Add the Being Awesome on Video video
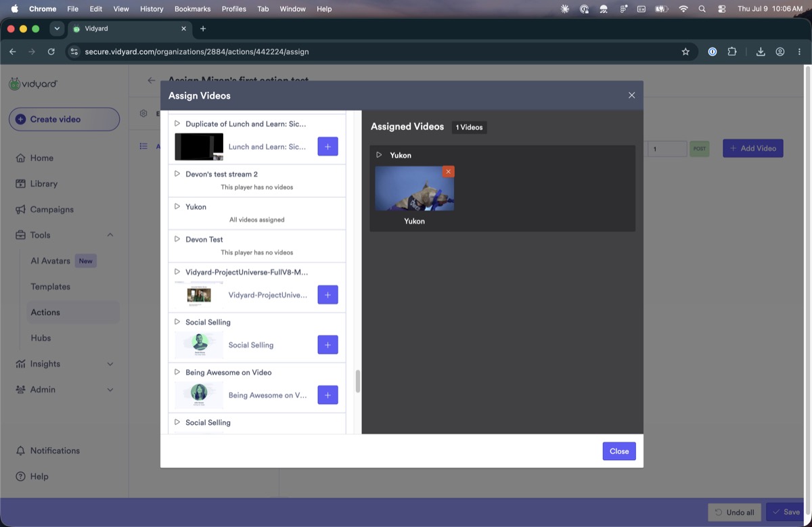 328,395
